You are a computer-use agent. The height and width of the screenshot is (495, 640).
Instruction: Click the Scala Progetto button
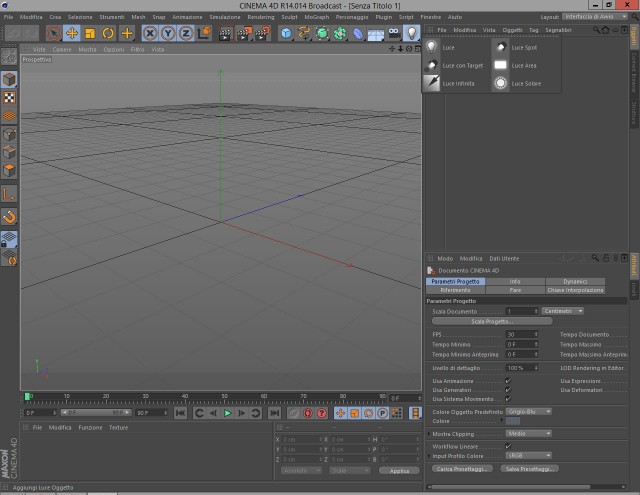click(x=492, y=322)
